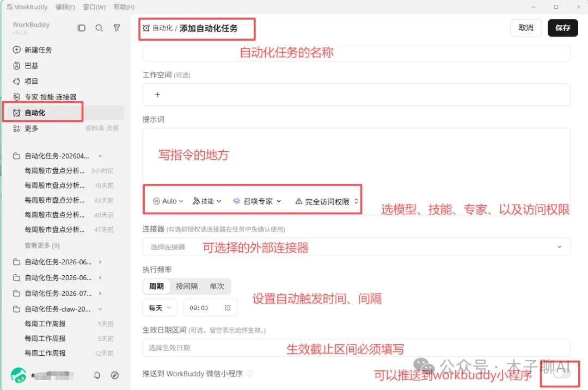The width and height of the screenshot is (588, 390).
Task: Click the notification bell icon
Action: pyautogui.click(x=97, y=375)
